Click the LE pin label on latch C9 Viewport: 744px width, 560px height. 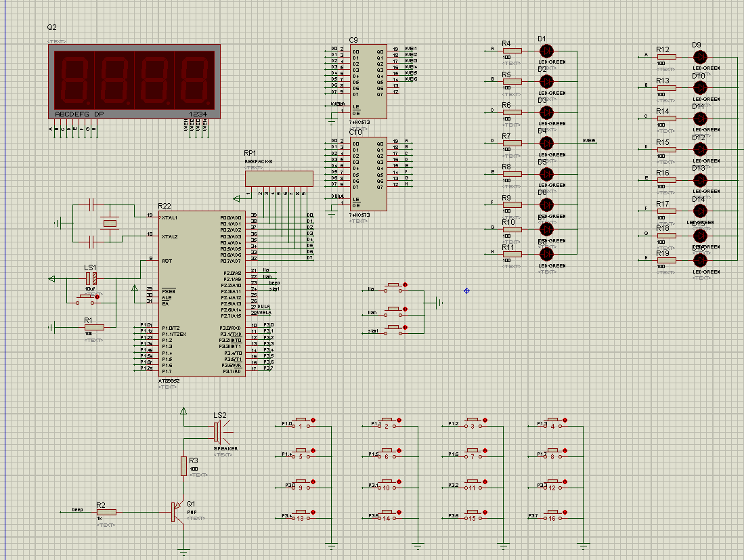[x=356, y=107]
